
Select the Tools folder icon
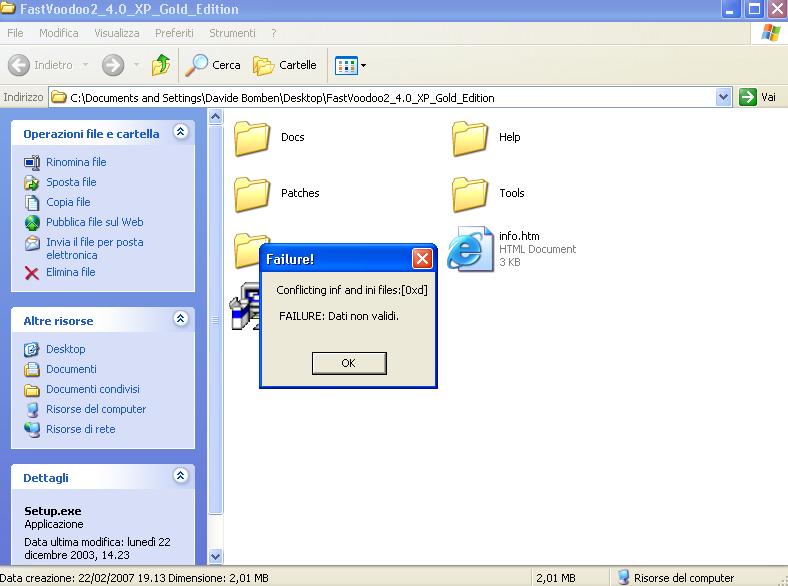pyautogui.click(x=469, y=194)
